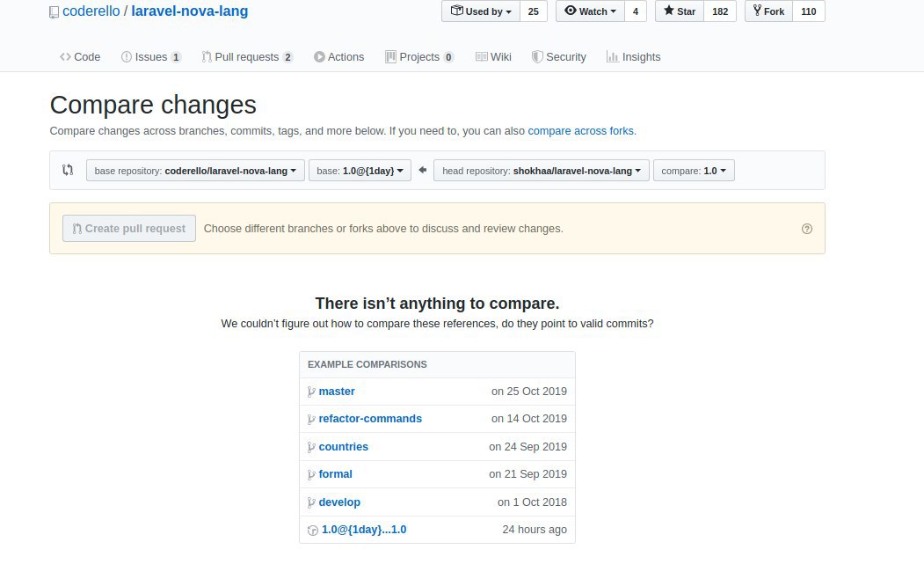Click the repository book icon beside coderello

54,11
